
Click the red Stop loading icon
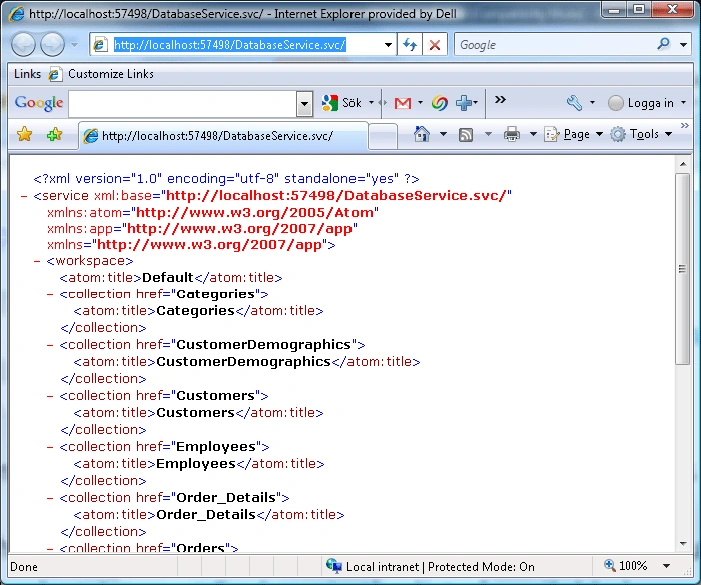pos(434,45)
